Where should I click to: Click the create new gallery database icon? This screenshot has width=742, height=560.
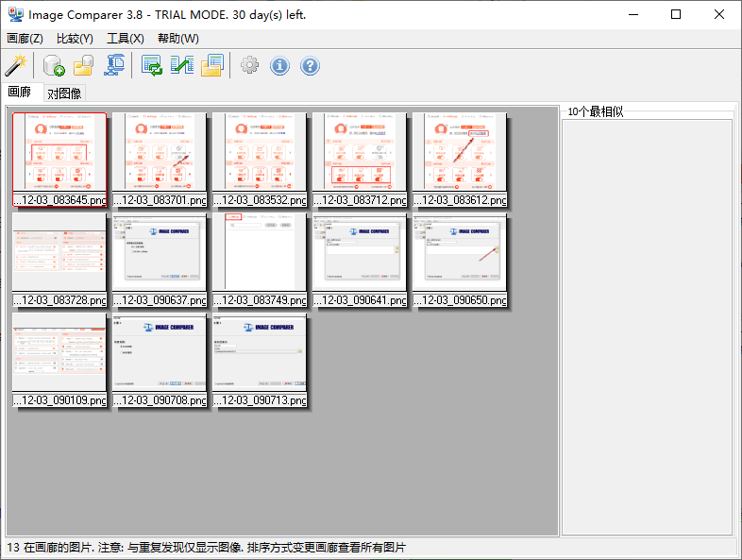coord(54,65)
